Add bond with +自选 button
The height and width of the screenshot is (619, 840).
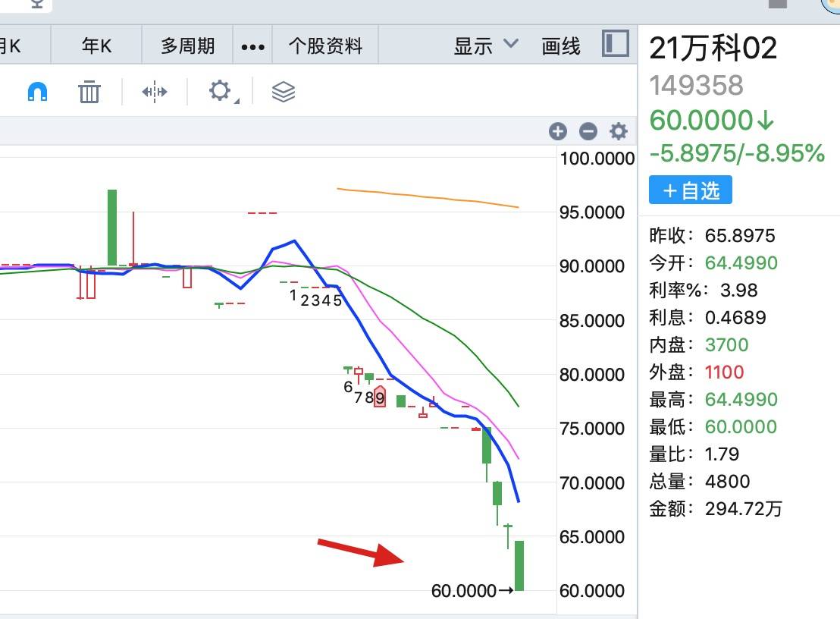(x=691, y=190)
